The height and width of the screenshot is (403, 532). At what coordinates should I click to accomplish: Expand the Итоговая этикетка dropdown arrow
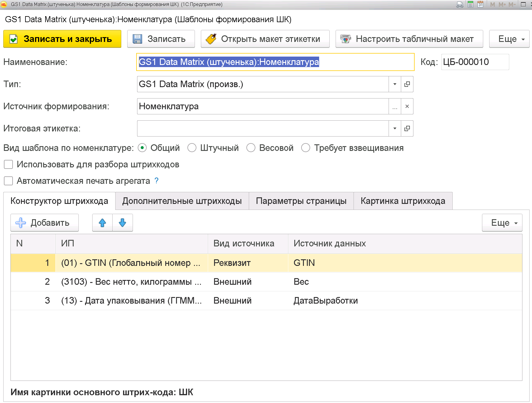(x=395, y=128)
